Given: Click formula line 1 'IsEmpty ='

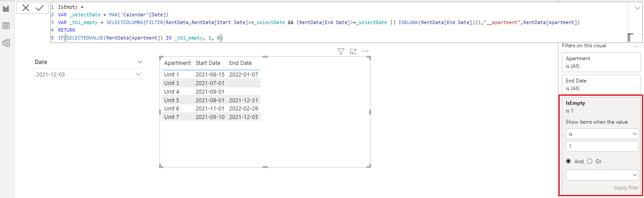Looking at the screenshot, I should point(71,7).
